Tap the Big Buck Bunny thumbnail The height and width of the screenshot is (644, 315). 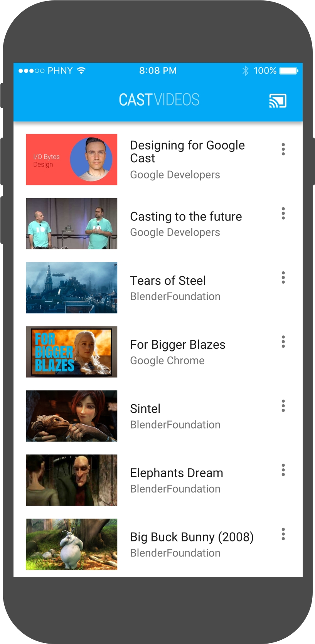[71, 544]
